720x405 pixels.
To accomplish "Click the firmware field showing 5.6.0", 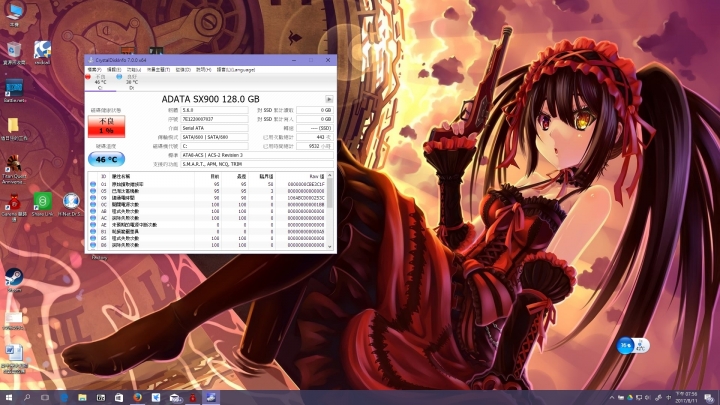I will (x=214, y=110).
